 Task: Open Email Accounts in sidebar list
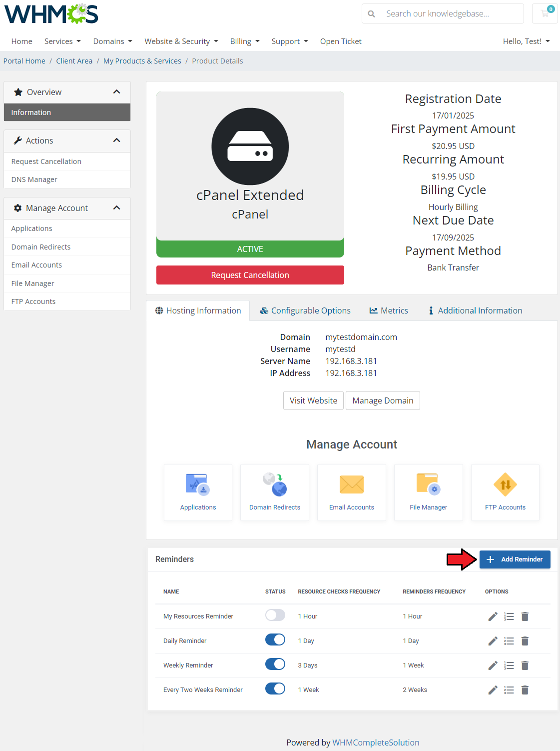[x=67, y=265]
